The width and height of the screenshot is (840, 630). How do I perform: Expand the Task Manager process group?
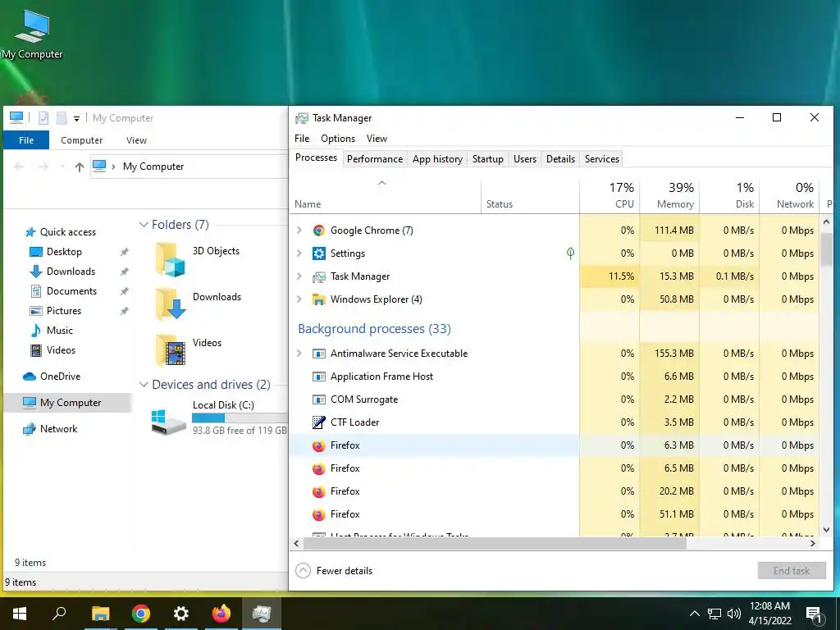click(x=299, y=276)
